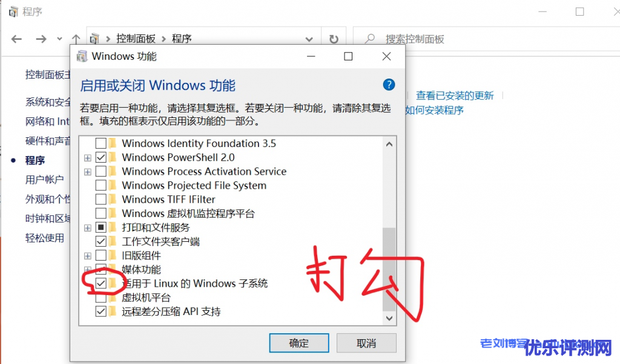Viewport: 620px width, 364px height.
Task: Click the forward arrow navigation icon
Action: (x=41, y=39)
